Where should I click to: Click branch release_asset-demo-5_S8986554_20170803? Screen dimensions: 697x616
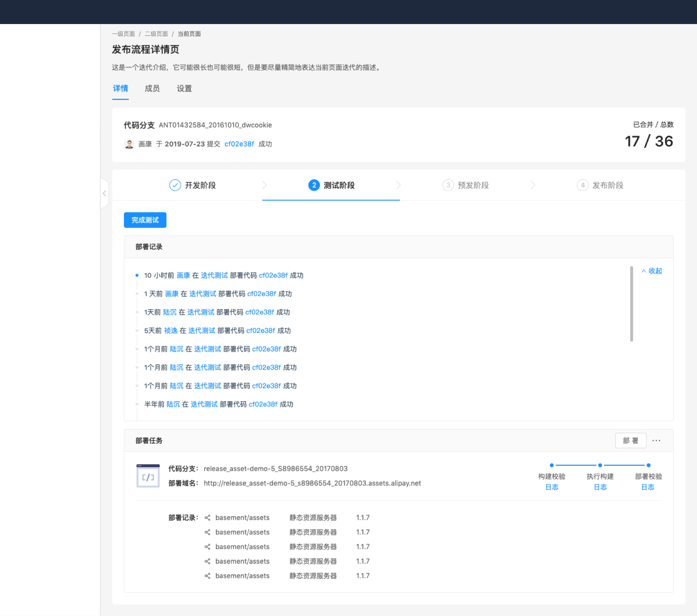(x=276, y=469)
